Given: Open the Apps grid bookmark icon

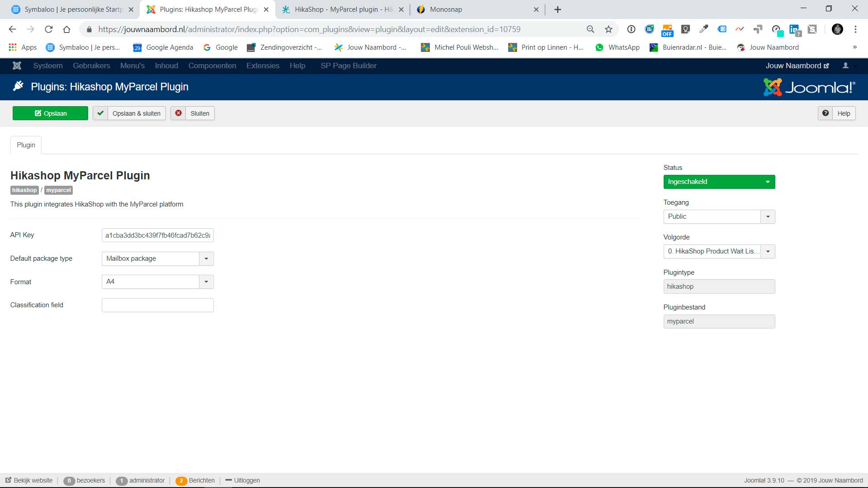Looking at the screenshot, I should (x=13, y=47).
